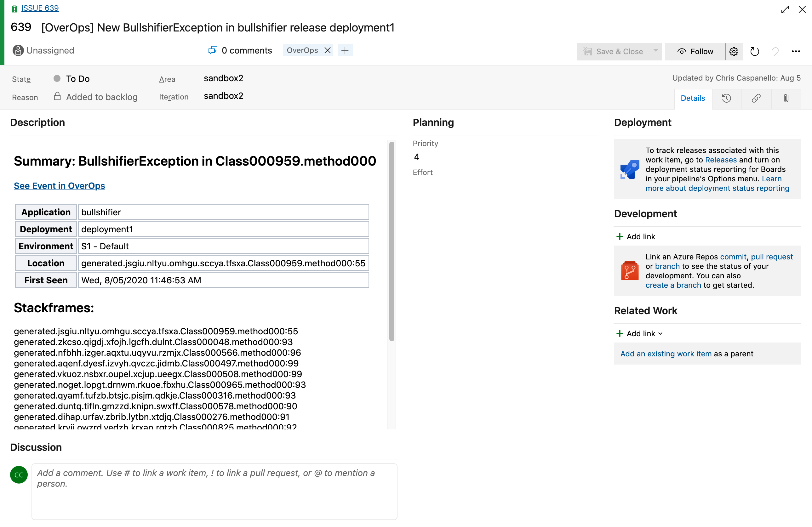Click the comments discussion icon

tap(213, 50)
